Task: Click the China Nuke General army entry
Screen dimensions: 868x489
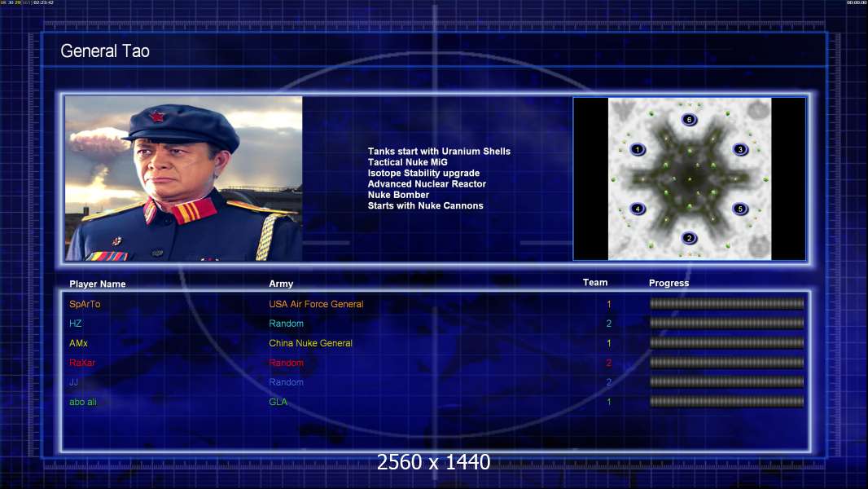Action: 310,343
